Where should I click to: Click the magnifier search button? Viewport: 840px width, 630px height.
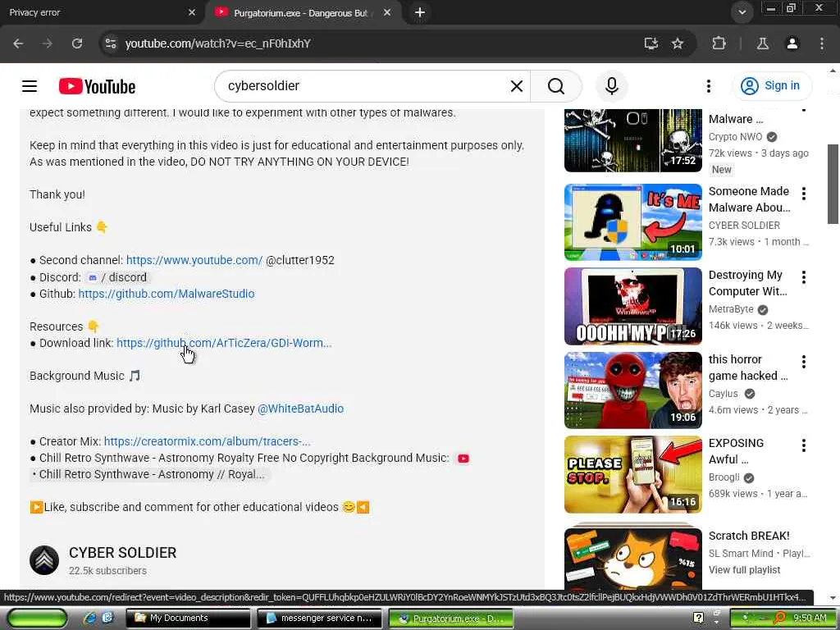pos(556,85)
